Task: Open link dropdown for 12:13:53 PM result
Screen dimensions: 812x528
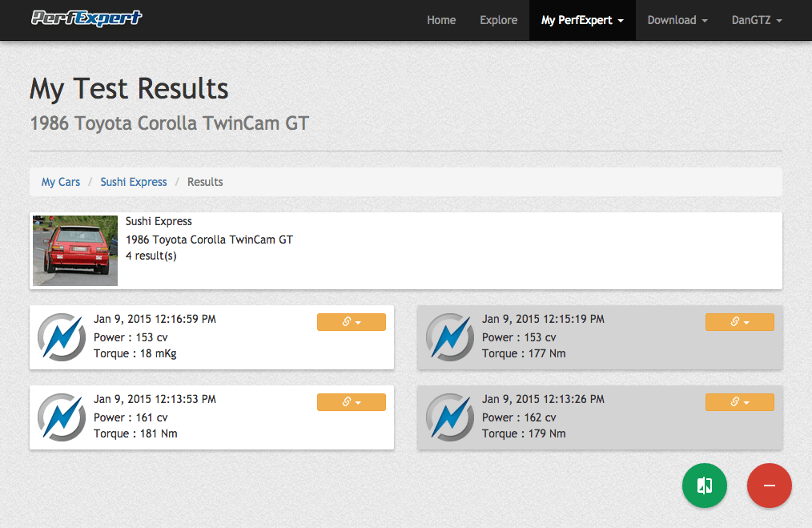Action: [x=351, y=402]
